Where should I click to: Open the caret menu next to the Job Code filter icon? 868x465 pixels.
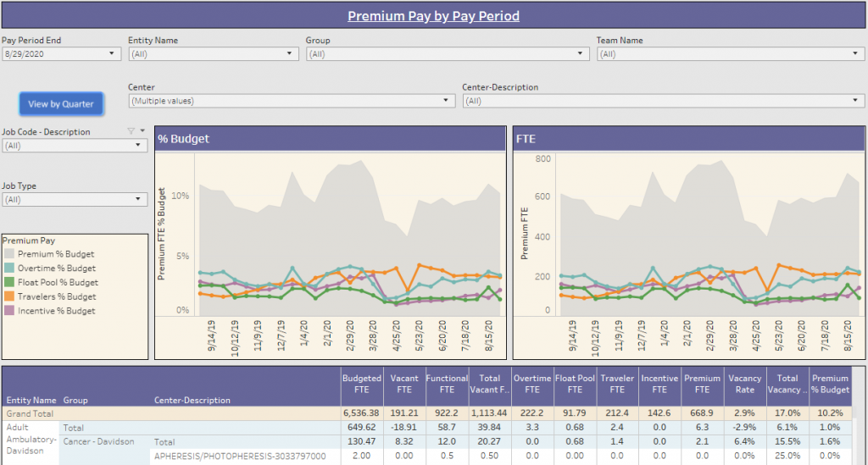tap(142, 131)
